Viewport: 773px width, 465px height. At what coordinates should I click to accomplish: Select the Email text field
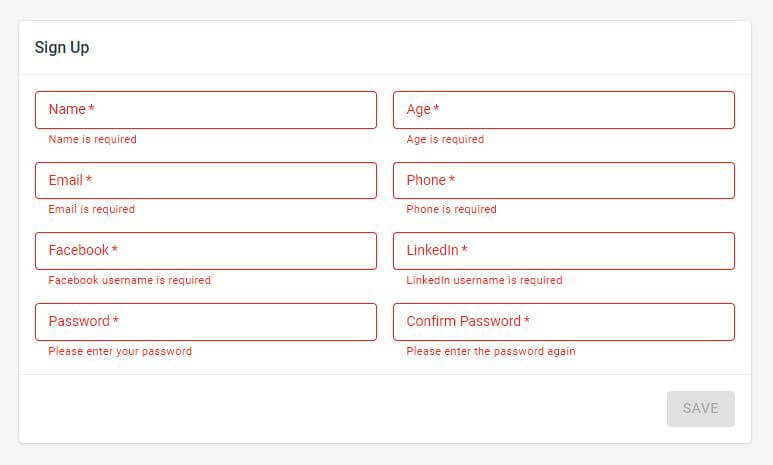[205, 181]
